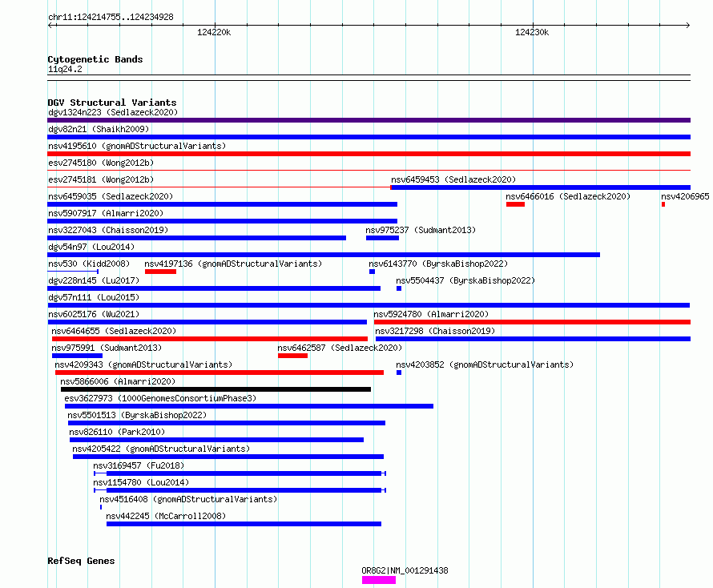
Task: Click the RefSeq Genes track title
Action: pos(81,561)
